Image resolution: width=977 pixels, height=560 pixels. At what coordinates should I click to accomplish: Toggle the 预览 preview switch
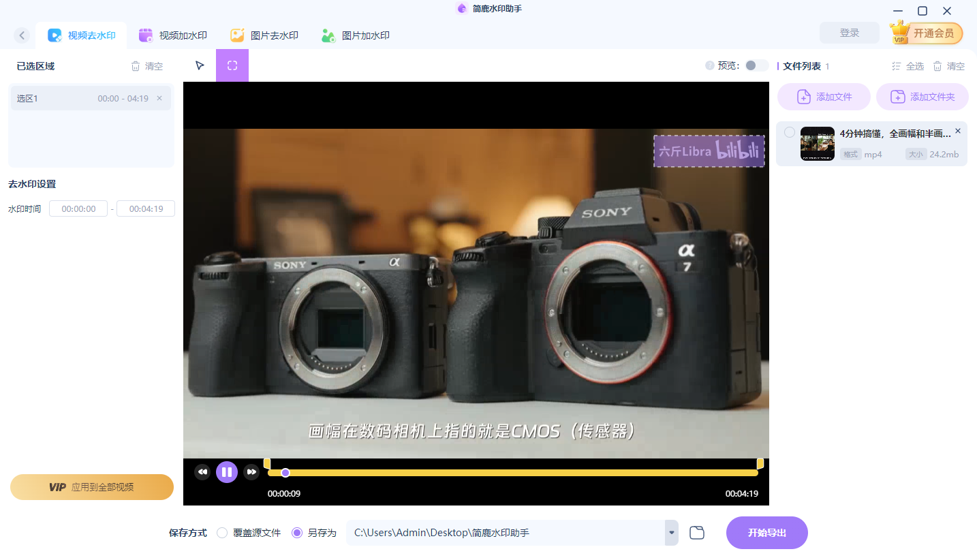click(756, 65)
